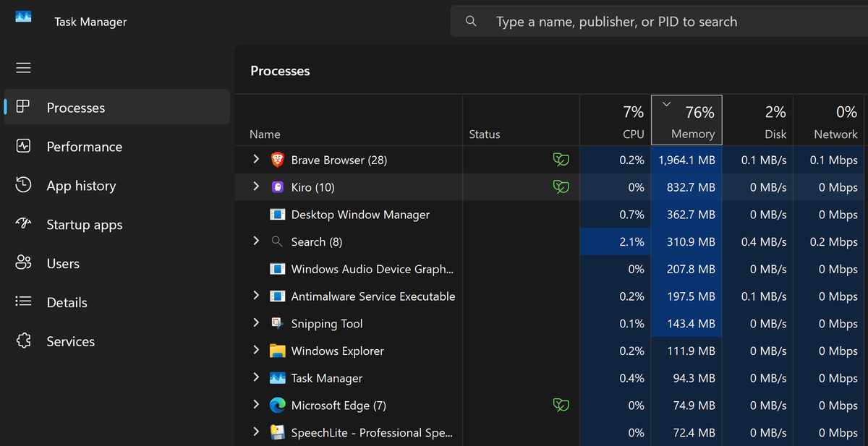Click the Processes page heading
This screenshot has width=868, height=446.
280,71
